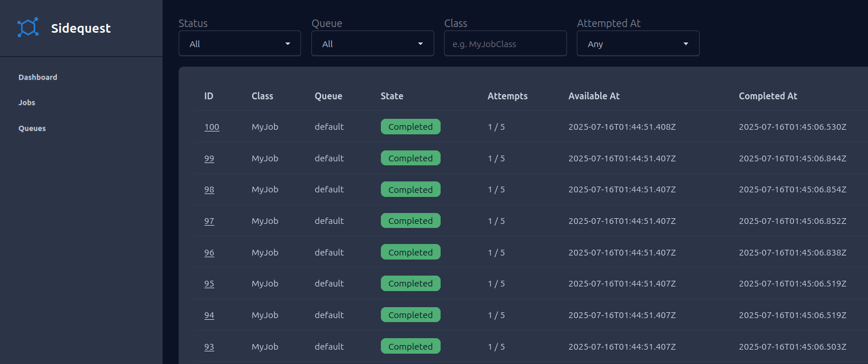Open the Attempted At dropdown

(638, 44)
